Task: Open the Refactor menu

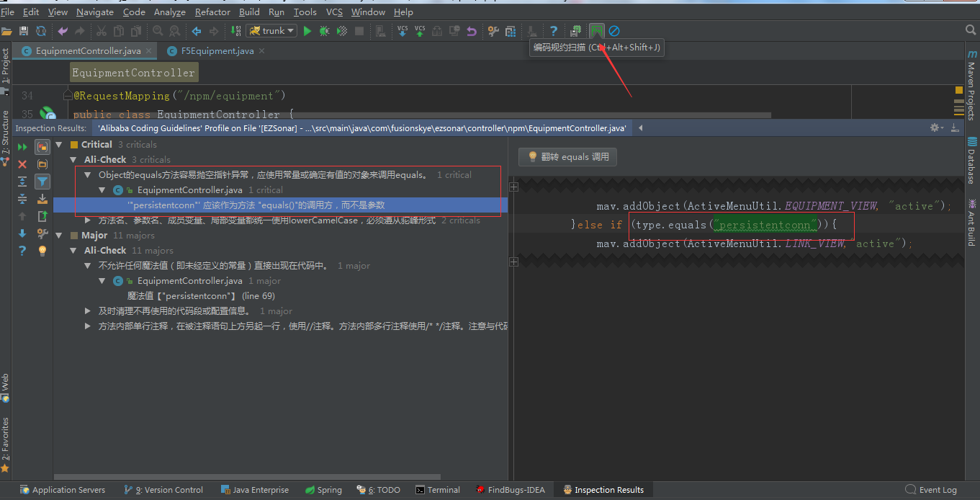Action: [x=212, y=12]
